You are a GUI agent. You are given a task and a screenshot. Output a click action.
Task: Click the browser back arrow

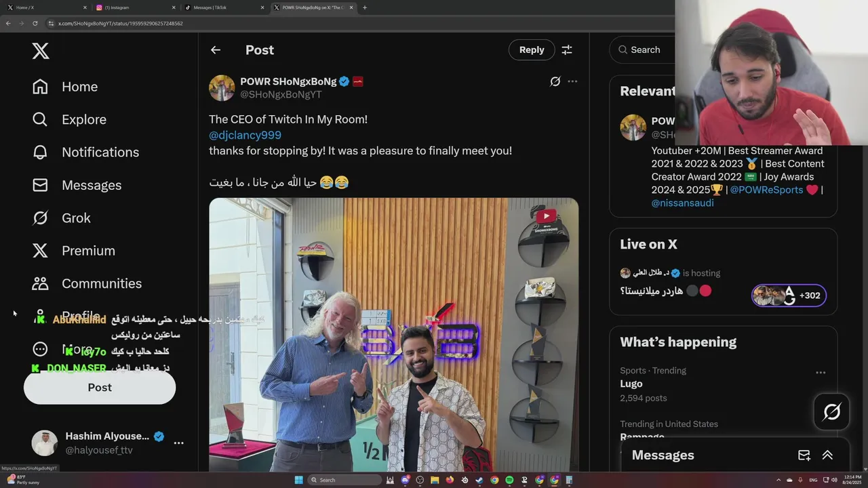[8, 23]
